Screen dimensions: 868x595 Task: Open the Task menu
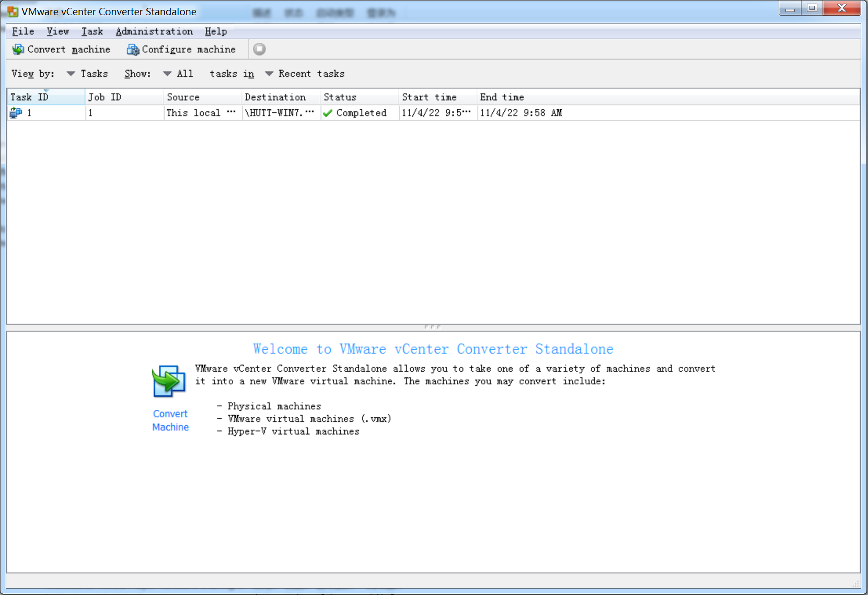92,31
